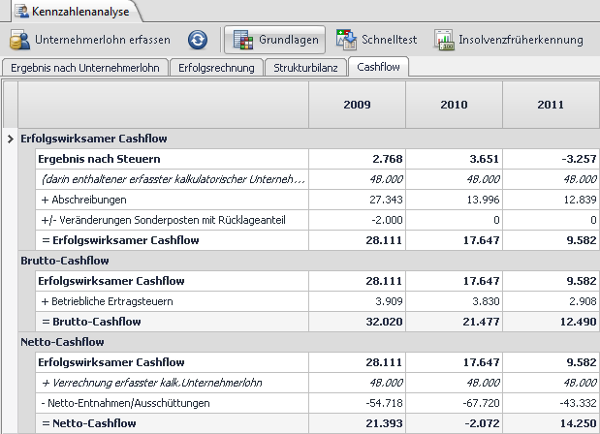600x434 pixels.
Task: Click the 2009 column header
Action: (357, 104)
